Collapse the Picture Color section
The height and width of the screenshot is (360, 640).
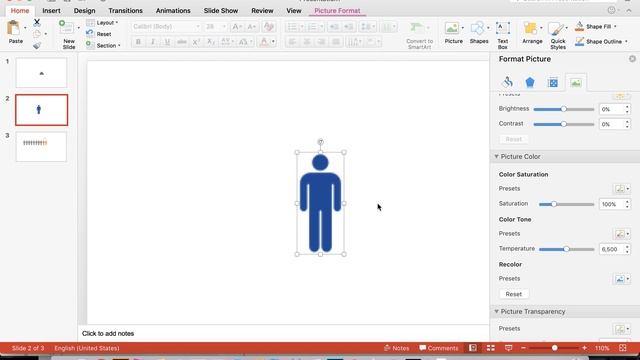[497, 156]
